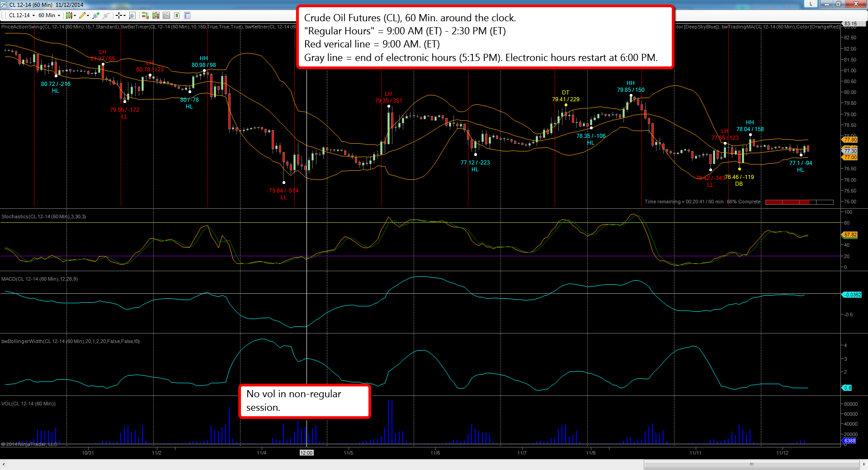Open the Strategies dollar-sign icon

point(177,15)
